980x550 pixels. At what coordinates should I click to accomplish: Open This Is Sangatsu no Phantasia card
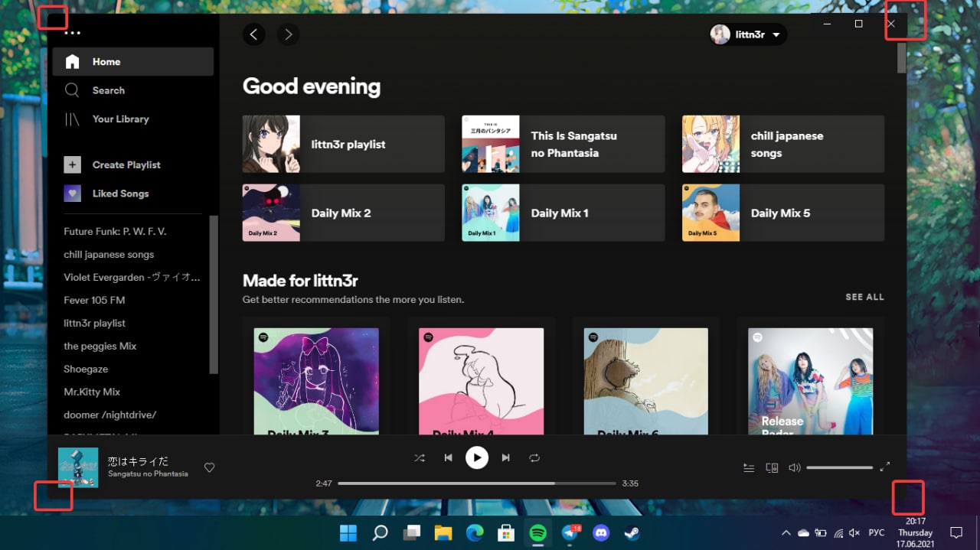(x=563, y=144)
